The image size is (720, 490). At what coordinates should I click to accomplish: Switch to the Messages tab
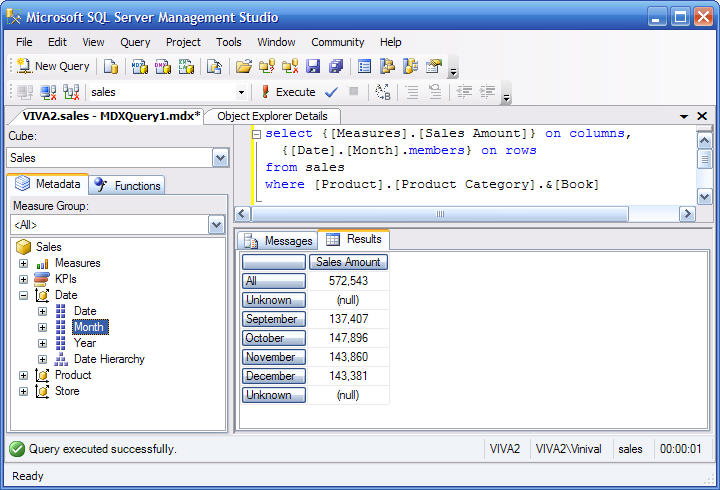coord(278,241)
